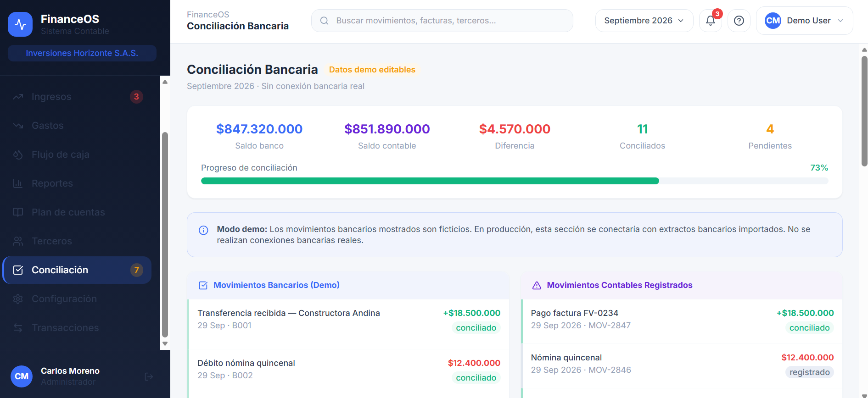
Task: Navigate to Flujo de caja
Action: [77, 155]
